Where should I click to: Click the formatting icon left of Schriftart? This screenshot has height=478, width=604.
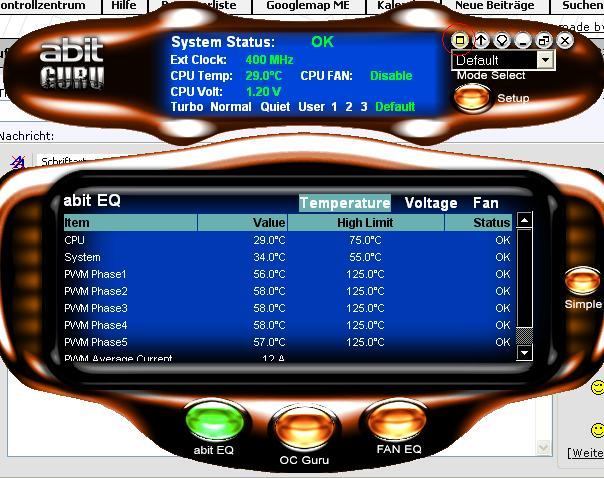coord(18,162)
